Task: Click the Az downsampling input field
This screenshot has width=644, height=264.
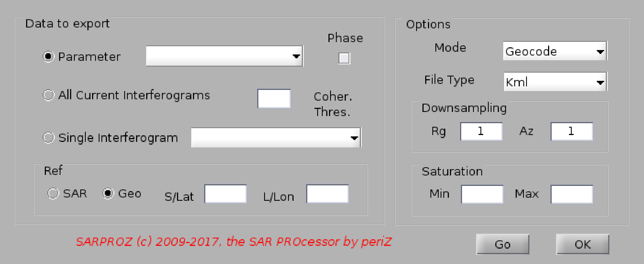Action: point(571,131)
